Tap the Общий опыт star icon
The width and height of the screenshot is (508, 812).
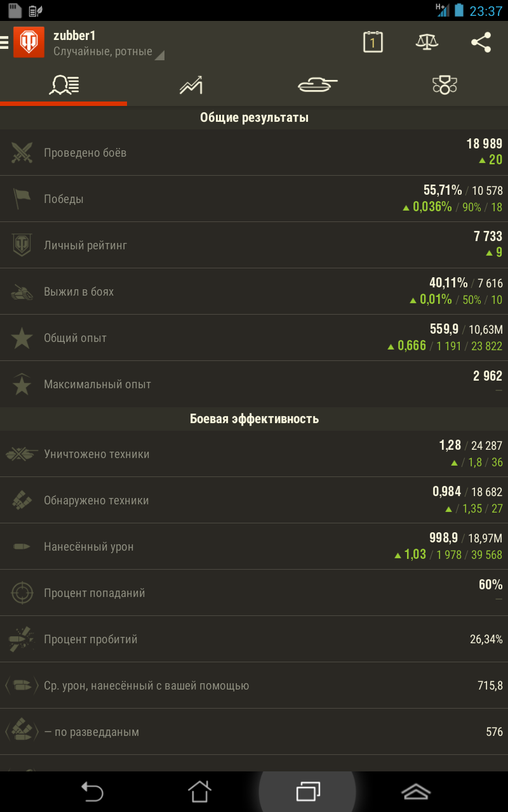tap(22, 338)
